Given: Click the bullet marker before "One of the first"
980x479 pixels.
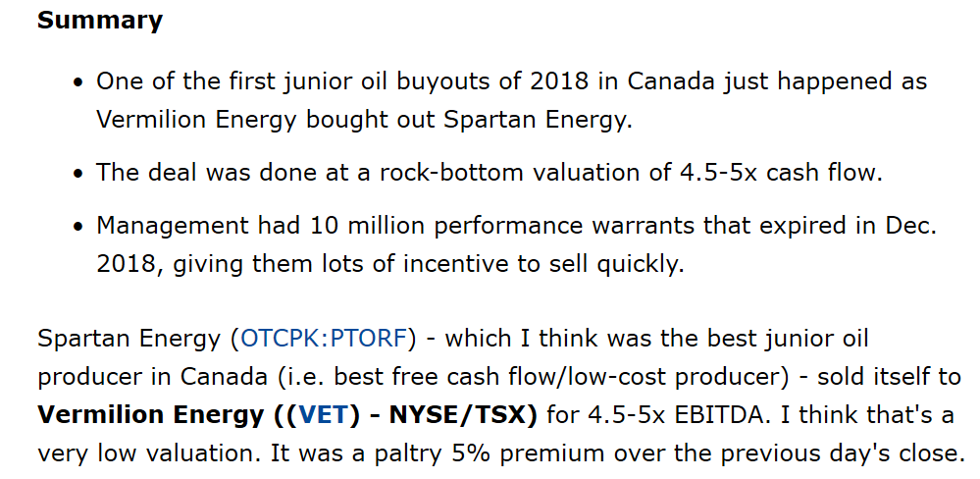Looking at the screenshot, I should (x=77, y=82).
